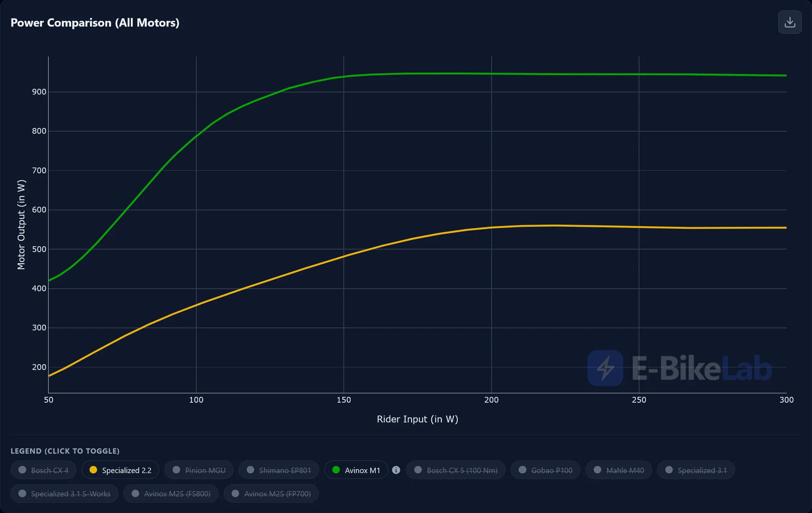
Task: Click the 100 x-axis tick label
Action: [196, 400]
